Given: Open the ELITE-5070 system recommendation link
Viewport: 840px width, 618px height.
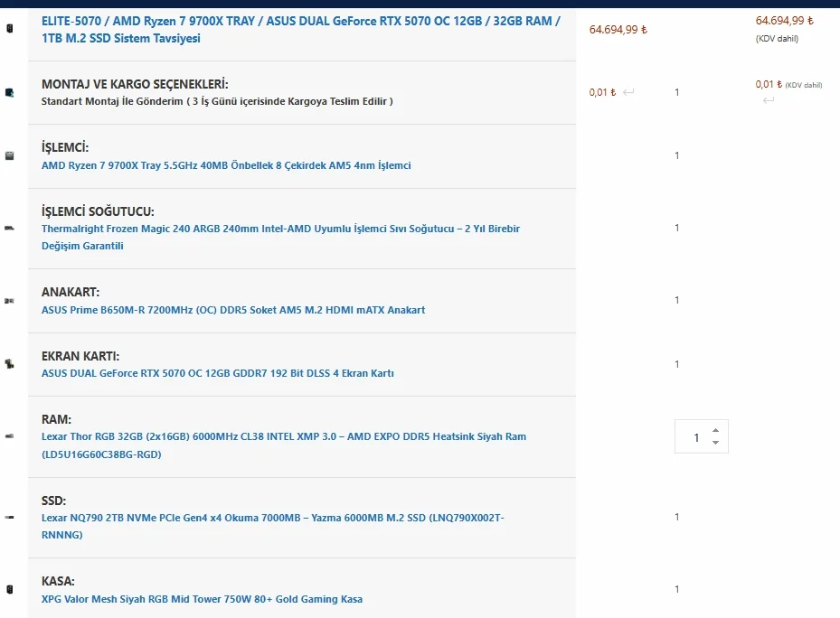Looking at the screenshot, I should point(301,30).
